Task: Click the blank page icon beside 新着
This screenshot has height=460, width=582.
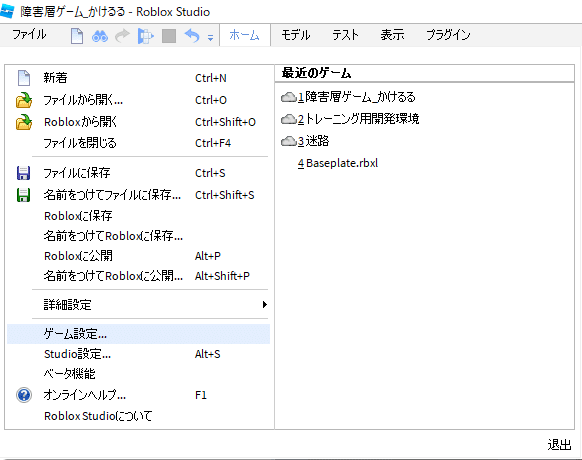Action: click(x=24, y=78)
